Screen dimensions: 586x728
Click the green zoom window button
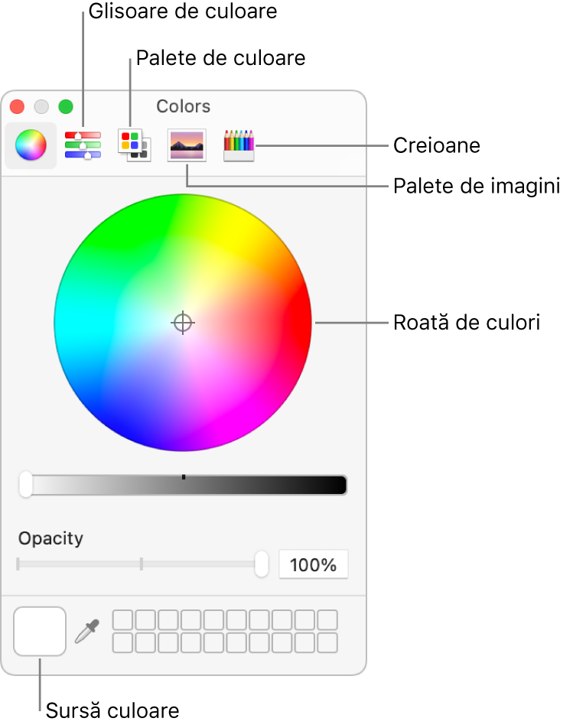tap(66, 106)
